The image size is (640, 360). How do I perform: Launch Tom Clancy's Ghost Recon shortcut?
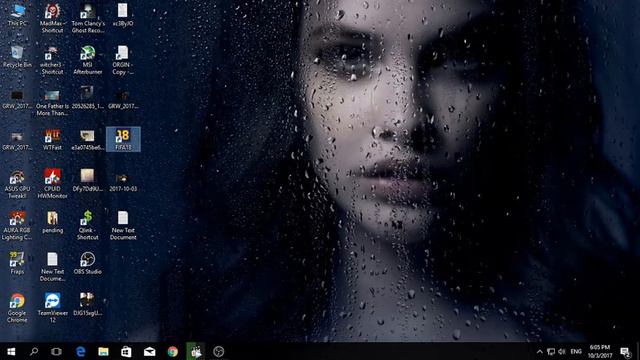[88, 19]
